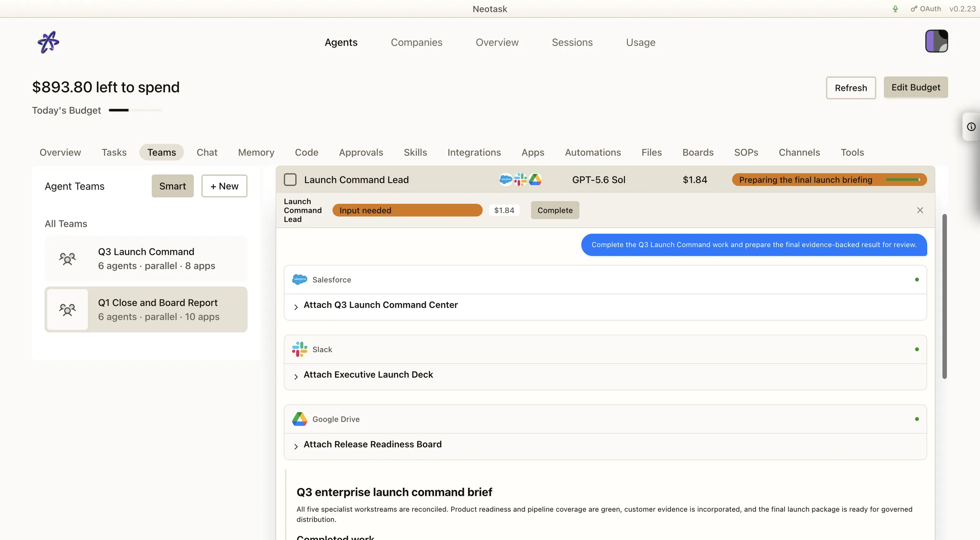This screenshot has height=540, width=980.
Task: Switch to the Companies top menu
Action: click(x=416, y=42)
